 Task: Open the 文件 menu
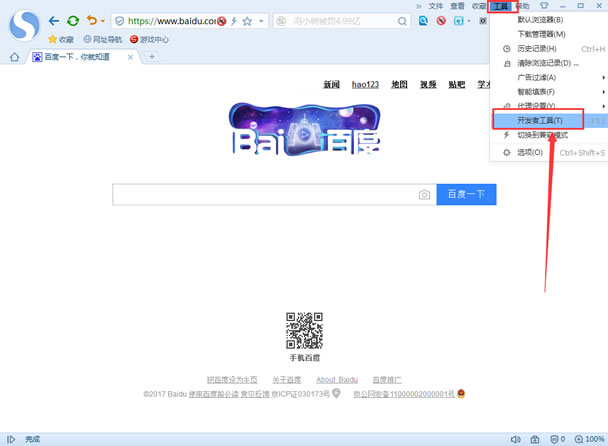436,6
